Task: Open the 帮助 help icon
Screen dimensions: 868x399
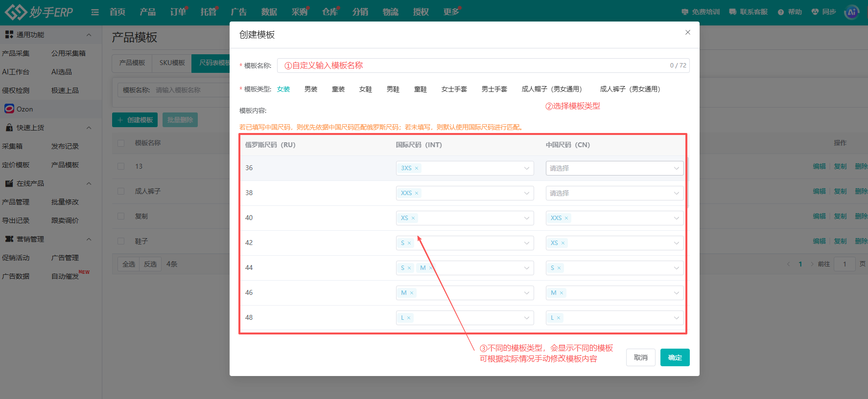Action: pos(790,12)
